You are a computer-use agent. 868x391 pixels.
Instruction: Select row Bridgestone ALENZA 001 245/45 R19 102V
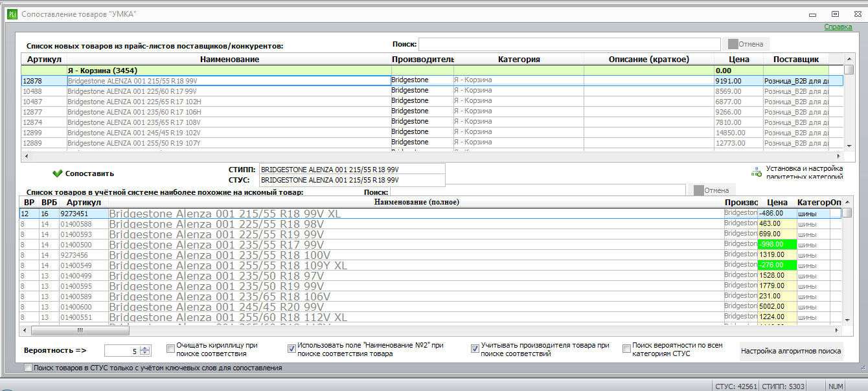pyautogui.click(x=432, y=133)
